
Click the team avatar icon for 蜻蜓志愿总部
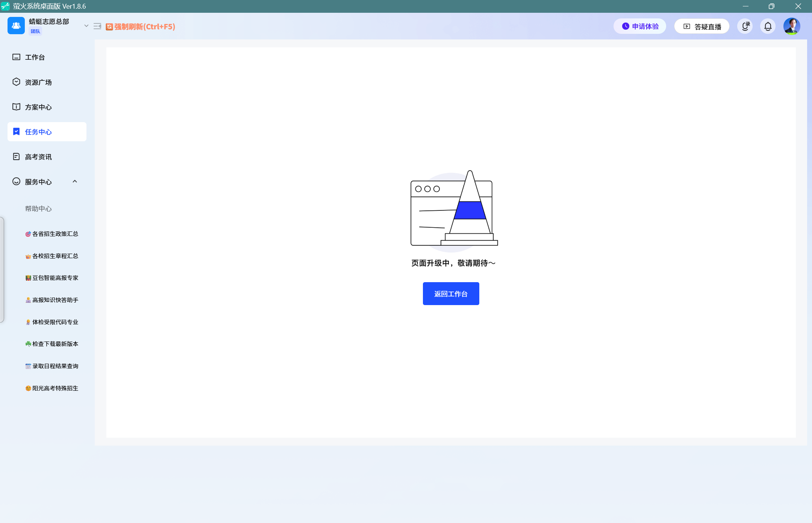(16, 26)
